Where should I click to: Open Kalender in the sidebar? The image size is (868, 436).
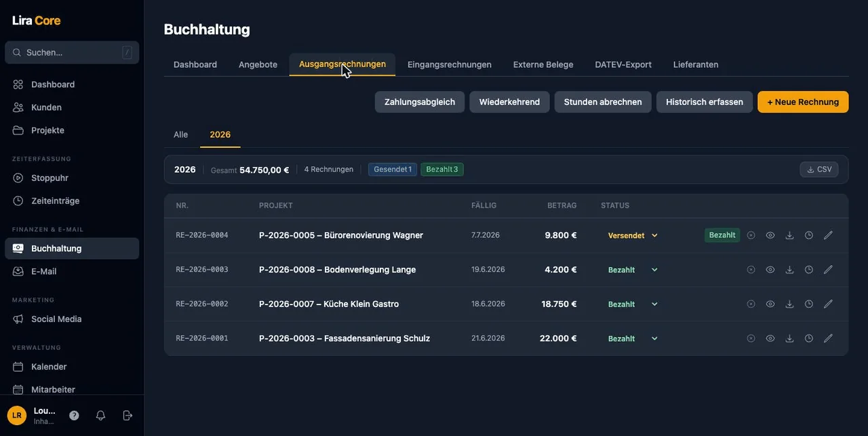coord(72,366)
